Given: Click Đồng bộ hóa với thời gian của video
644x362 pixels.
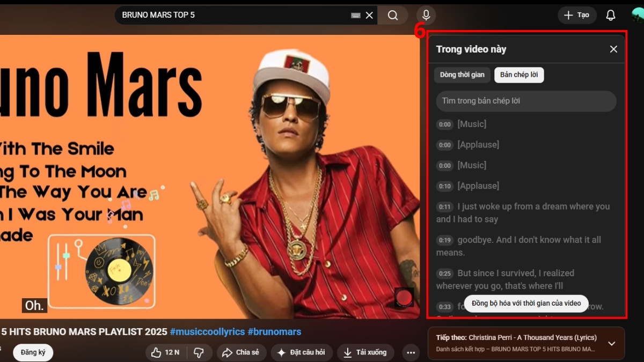Looking at the screenshot, I should [x=526, y=303].
